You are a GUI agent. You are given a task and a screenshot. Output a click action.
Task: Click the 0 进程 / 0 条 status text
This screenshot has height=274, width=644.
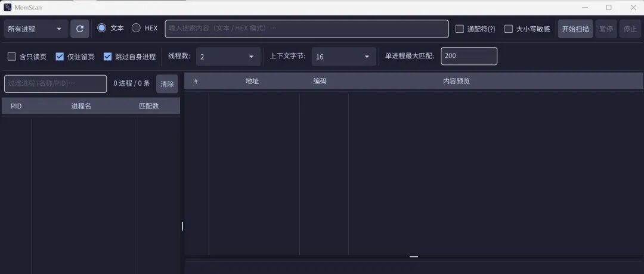pos(132,83)
